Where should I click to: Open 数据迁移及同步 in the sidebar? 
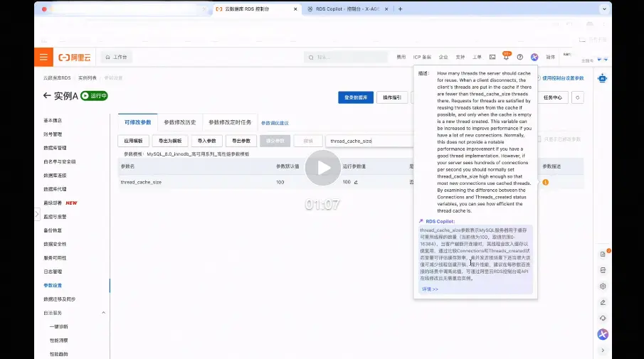pyautogui.click(x=59, y=299)
